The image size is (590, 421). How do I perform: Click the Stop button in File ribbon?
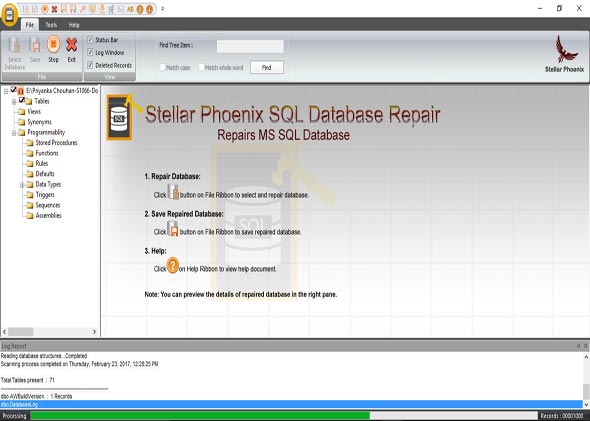click(53, 49)
